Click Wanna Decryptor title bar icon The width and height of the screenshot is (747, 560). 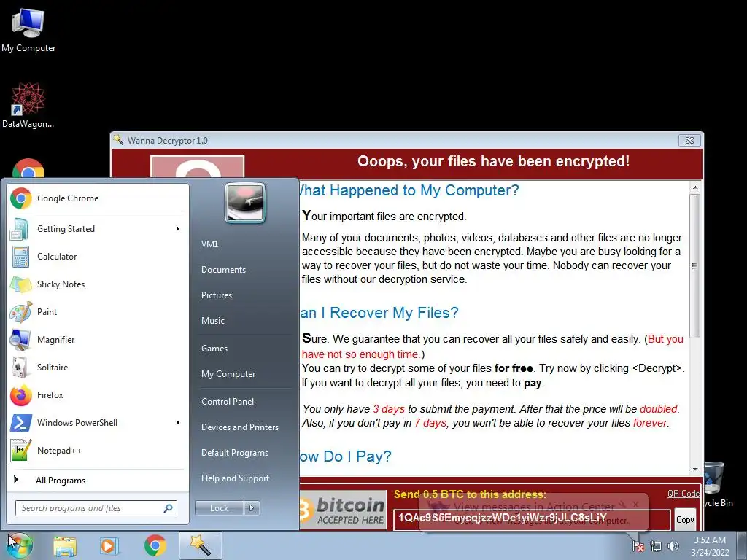[119, 140]
